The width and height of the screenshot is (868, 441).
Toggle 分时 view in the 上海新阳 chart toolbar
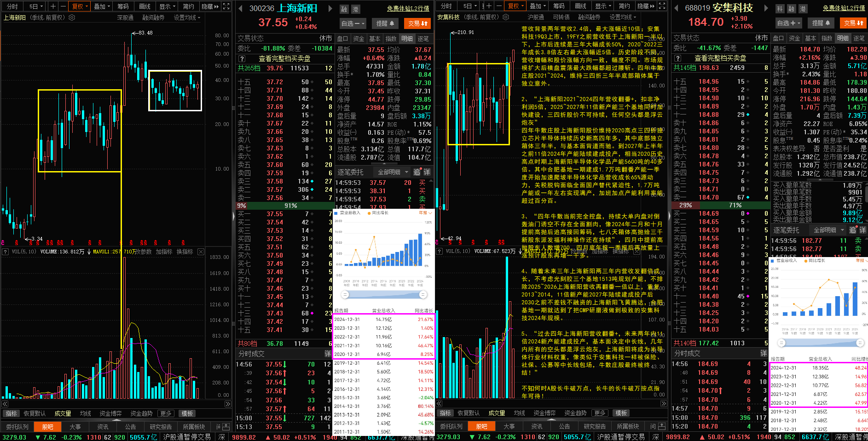tap(12, 6)
